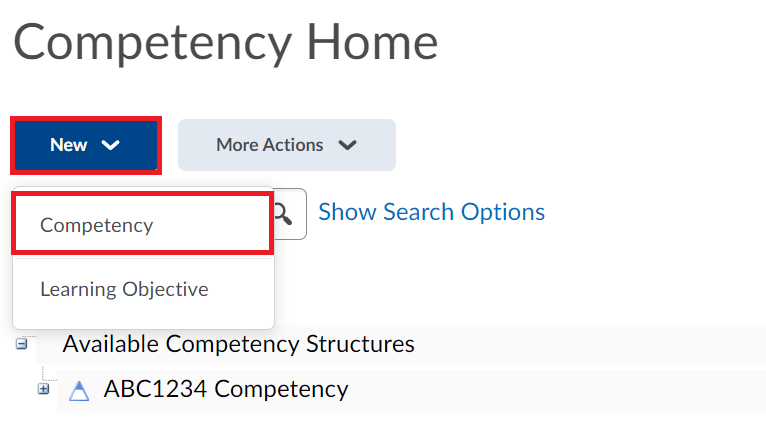Click the word 'New' in blue button
The image size is (766, 445).
tap(68, 145)
